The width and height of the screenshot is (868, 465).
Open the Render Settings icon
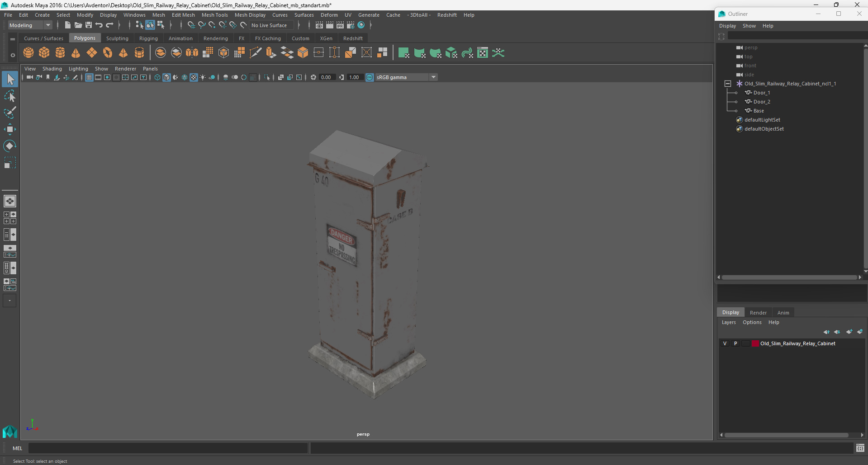[351, 25]
